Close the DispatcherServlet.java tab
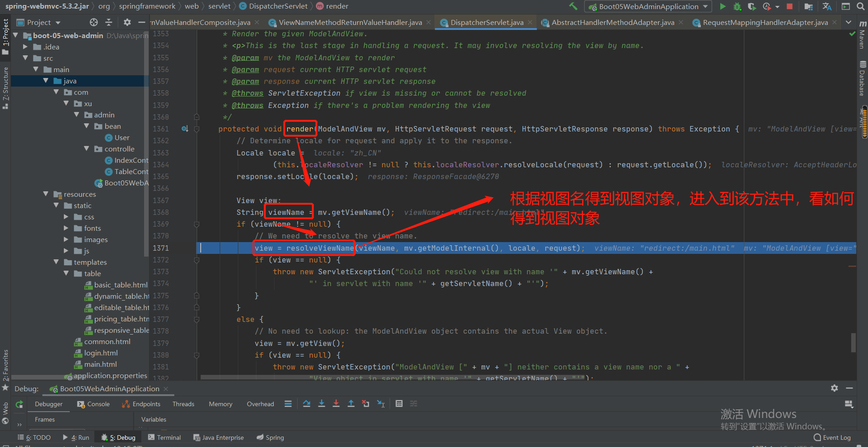Viewport: 868px width, 447px height. 530,22
